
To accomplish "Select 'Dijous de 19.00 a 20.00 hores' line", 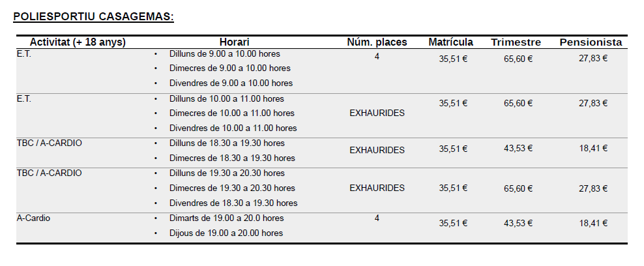I will (x=226, y=233).
